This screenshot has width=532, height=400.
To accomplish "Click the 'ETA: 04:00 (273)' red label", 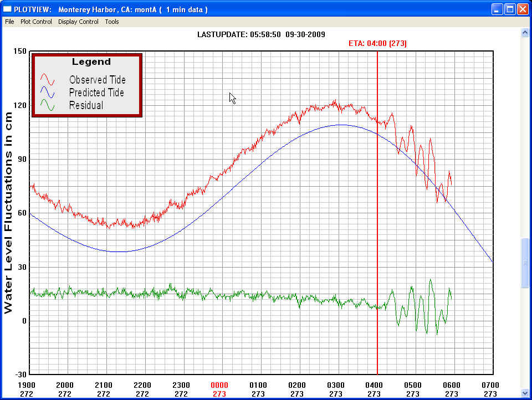I will point(377,43).
